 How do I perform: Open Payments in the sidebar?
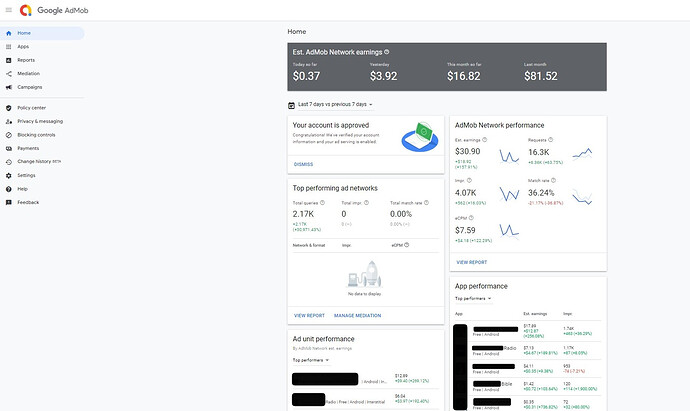click(28, 148)
